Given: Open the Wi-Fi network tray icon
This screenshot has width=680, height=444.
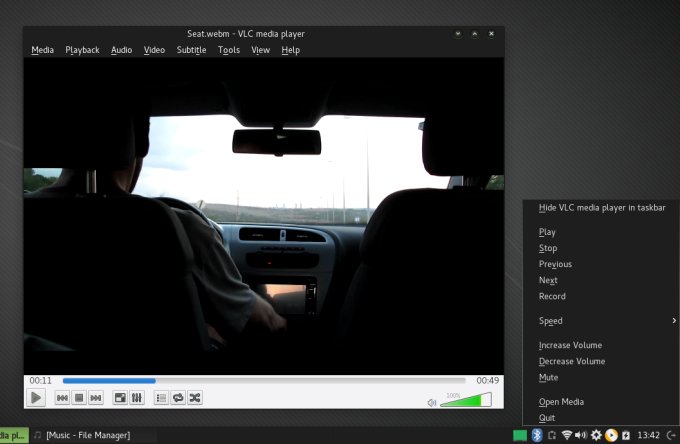Looking at the screenshot, I should (x=566, y=435).
